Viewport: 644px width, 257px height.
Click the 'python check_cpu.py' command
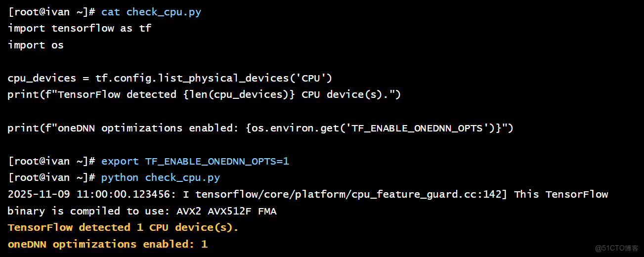coord(160,178)
